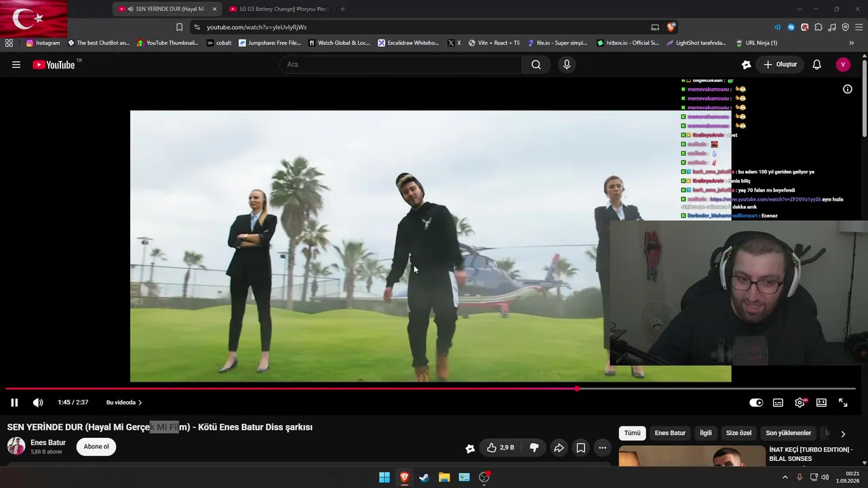Open browser extensions puzzle icon

click(x=818, y=27)
